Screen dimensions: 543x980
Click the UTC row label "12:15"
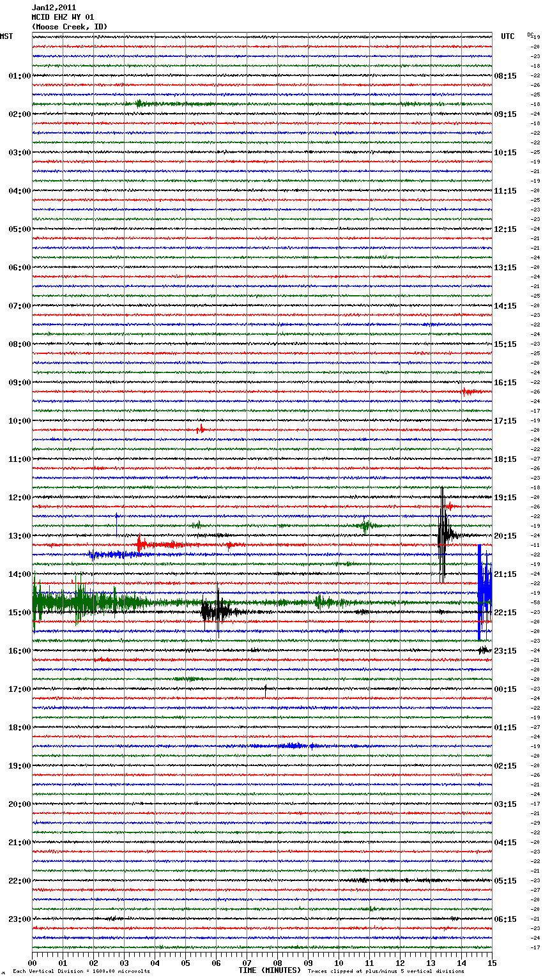(x=505, y=229)
